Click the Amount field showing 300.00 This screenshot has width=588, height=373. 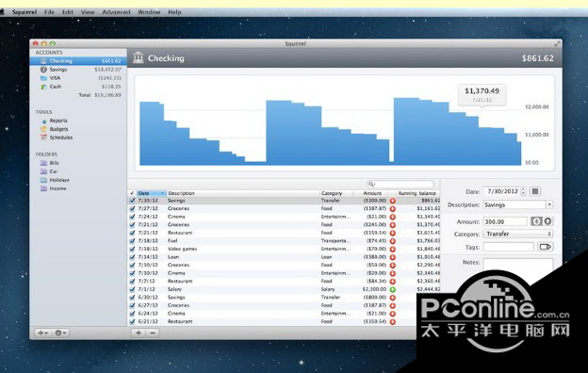point(505,221)
